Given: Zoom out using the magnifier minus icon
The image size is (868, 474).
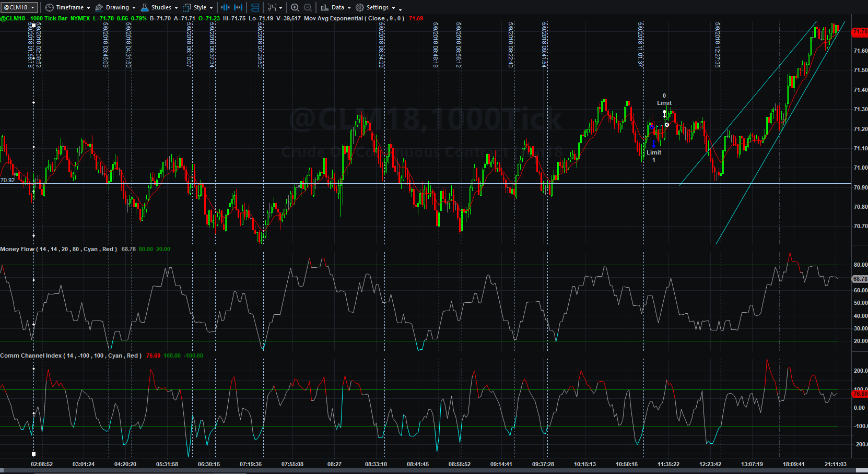Looking at the screenshot, I should pos(308,7).
